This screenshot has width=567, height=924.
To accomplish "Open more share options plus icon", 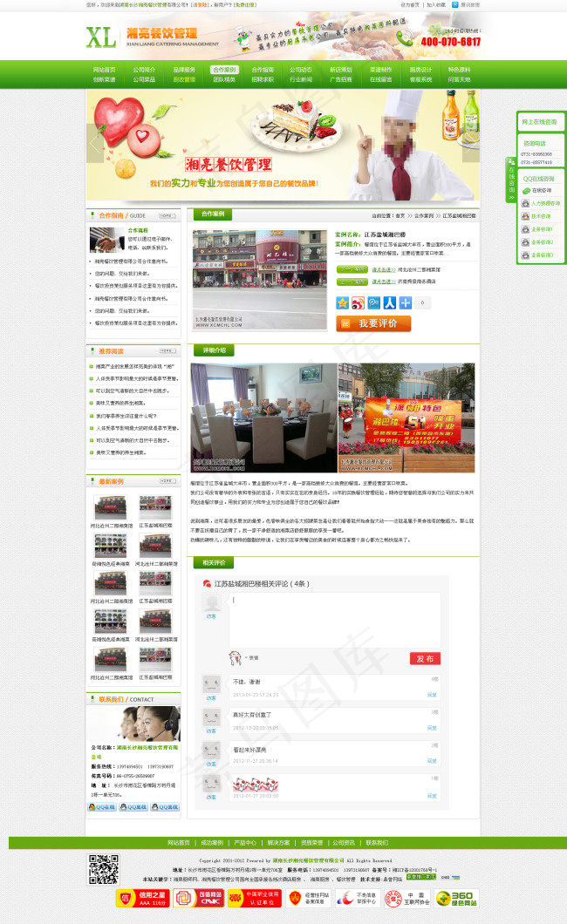I will (x=405, y=302).
